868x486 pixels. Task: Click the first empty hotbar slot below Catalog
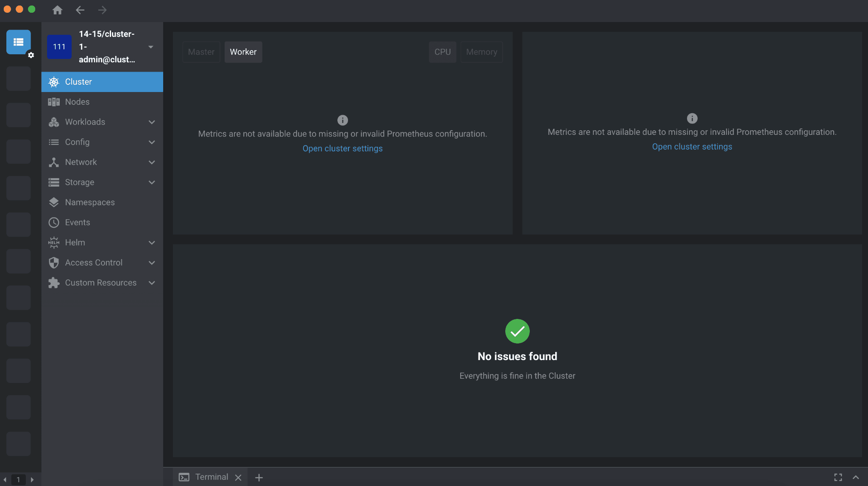18,78
